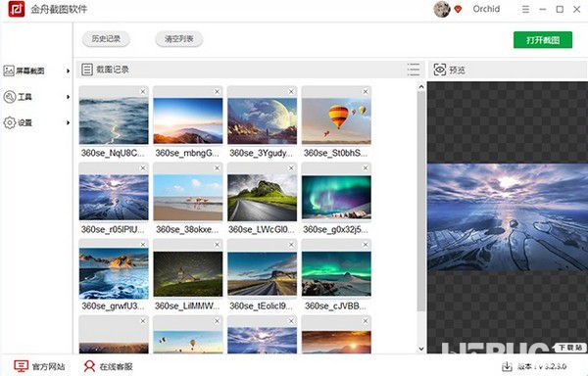The width and height of the screenshot is (588, 376).
Task: Remove thumbnail 360se_St0bhS with its X
Action: coord(366,91)
